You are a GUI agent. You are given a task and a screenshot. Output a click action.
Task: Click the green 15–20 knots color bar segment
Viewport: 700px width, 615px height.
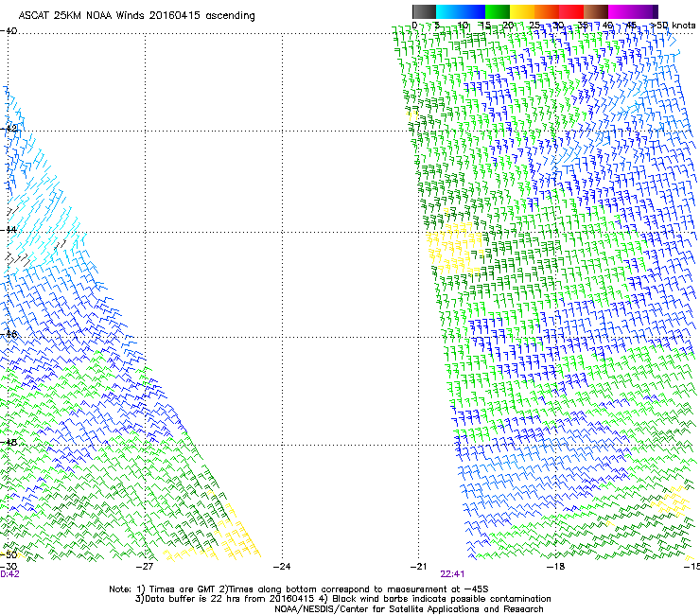point(498,11)
